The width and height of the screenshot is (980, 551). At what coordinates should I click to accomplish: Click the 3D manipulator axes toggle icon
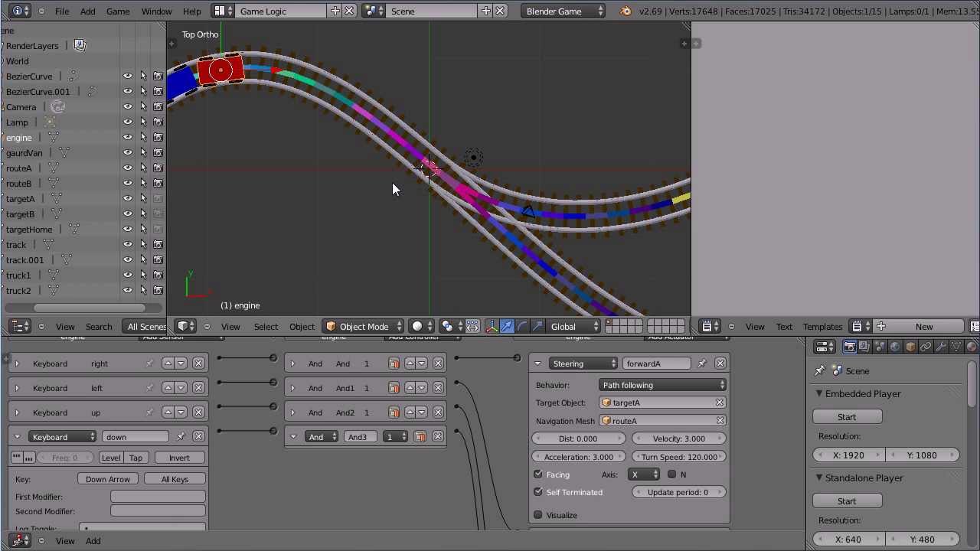tap(492, 327)
